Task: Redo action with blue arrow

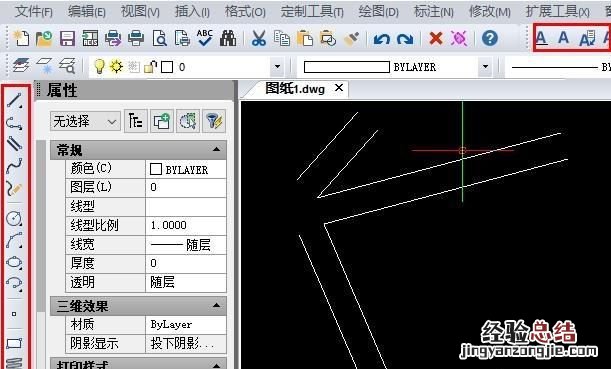Action: click(405, 39)
